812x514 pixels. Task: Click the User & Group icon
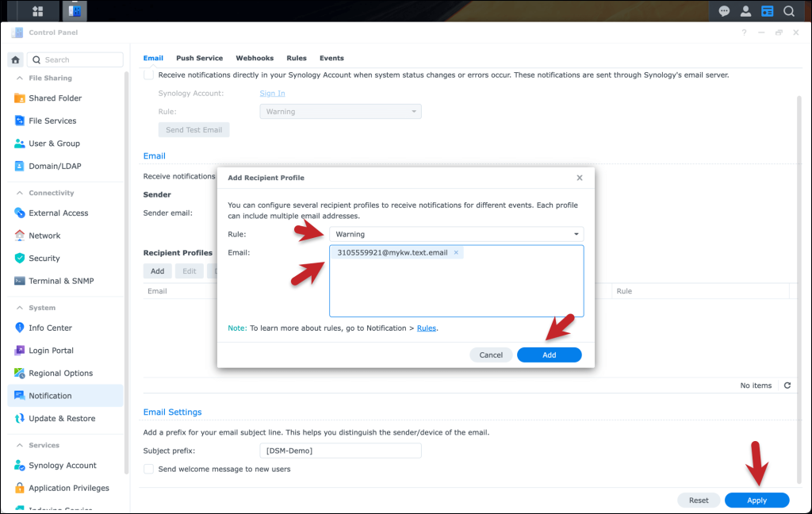(x=21, y=144)
